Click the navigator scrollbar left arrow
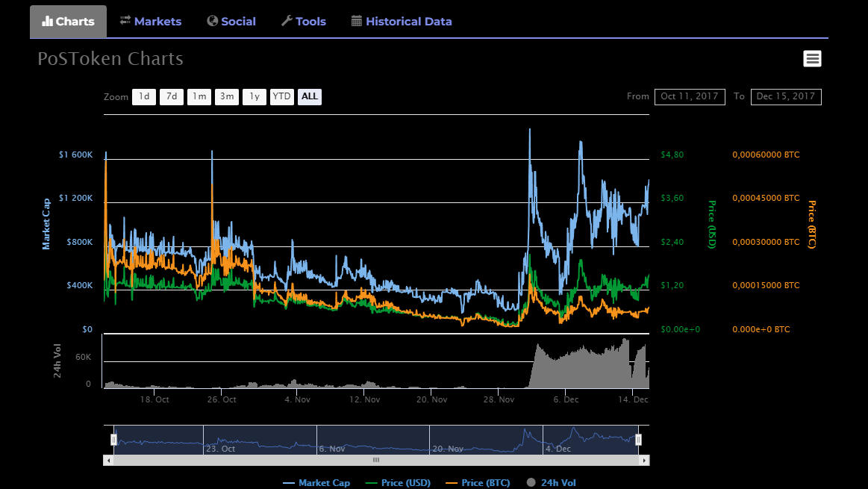 pos(108,460)
